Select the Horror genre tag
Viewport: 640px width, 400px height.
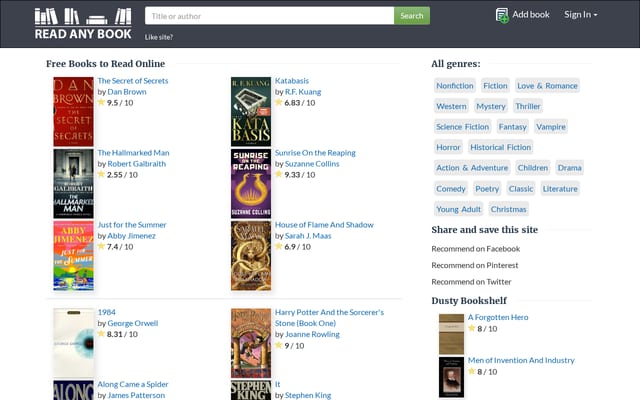tap(448, 147)
